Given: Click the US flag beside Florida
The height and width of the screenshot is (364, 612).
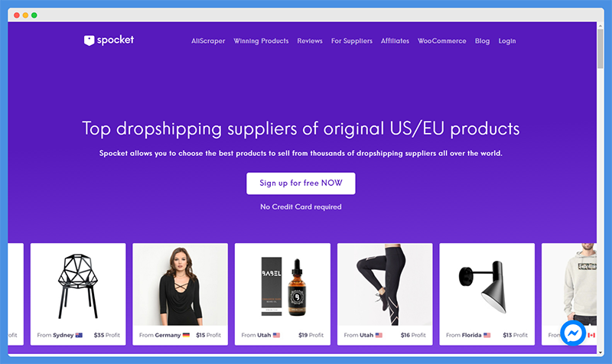Looking at the screenshot, I should 487,335.
